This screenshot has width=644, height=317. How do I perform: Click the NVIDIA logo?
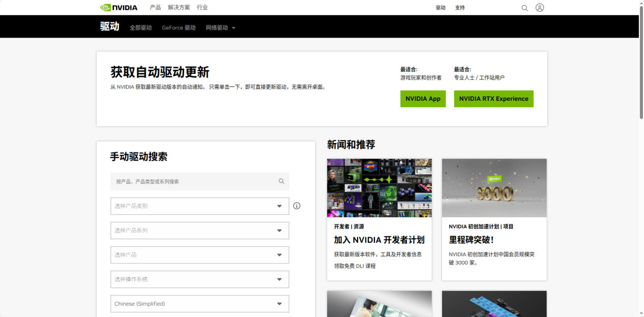tap(119, 7)
